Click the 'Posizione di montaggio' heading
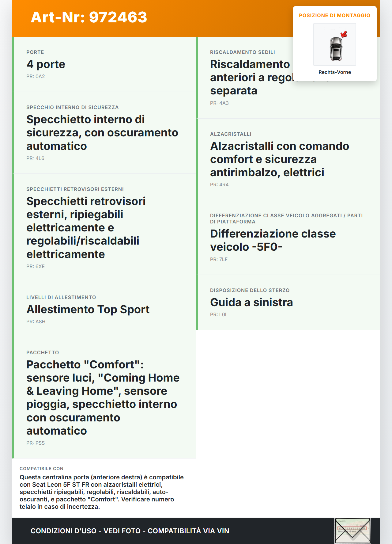Image resolution: width=392 pixels, height=544 pixels. [335, 15]
